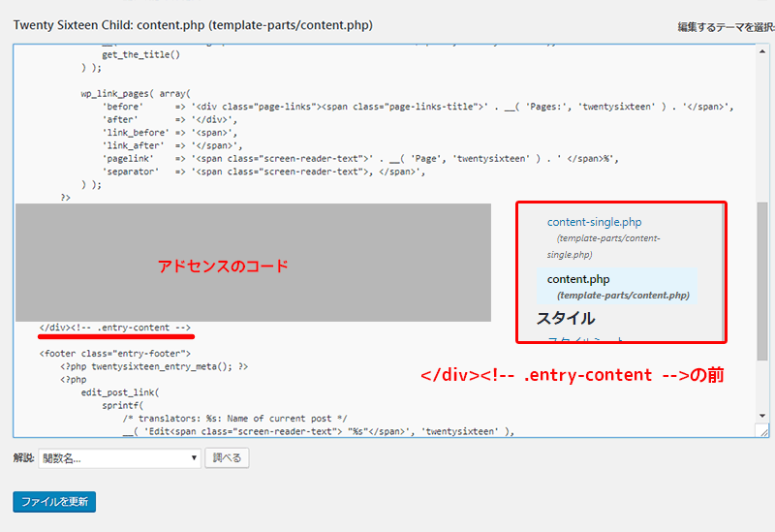This screenshot has height=532, width=775.
Task: Click the code editor scrollbar up arrow
Action: [762, 51]
